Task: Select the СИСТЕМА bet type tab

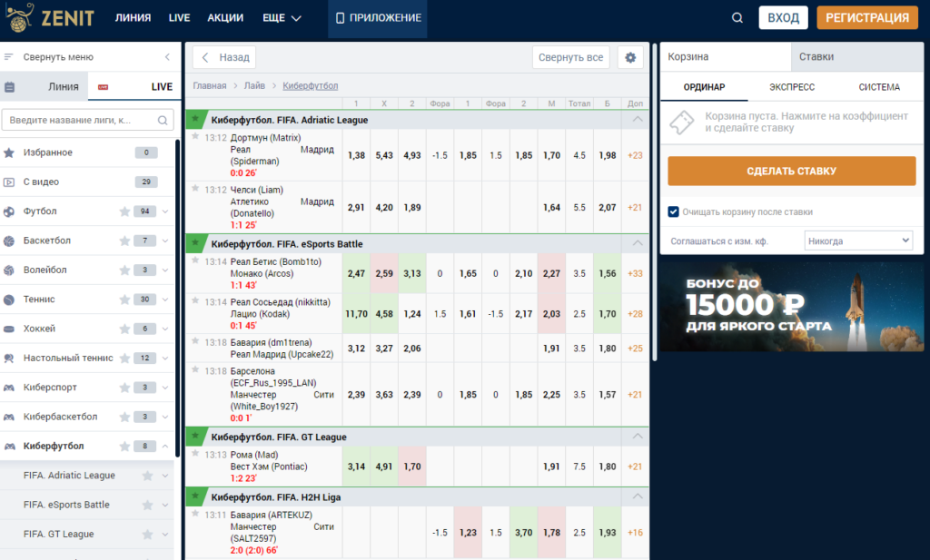Action: (x=879, y=87)
